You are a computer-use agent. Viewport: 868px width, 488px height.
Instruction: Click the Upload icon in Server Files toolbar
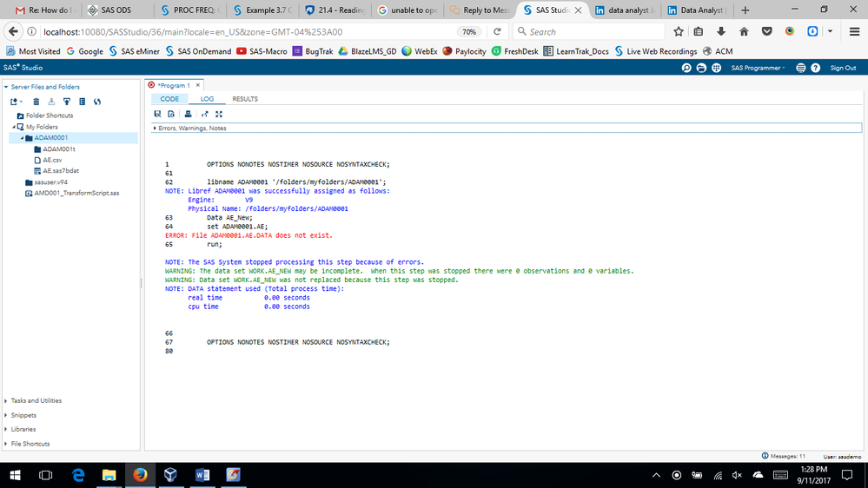pyautogui.click(x=66, y=102)
